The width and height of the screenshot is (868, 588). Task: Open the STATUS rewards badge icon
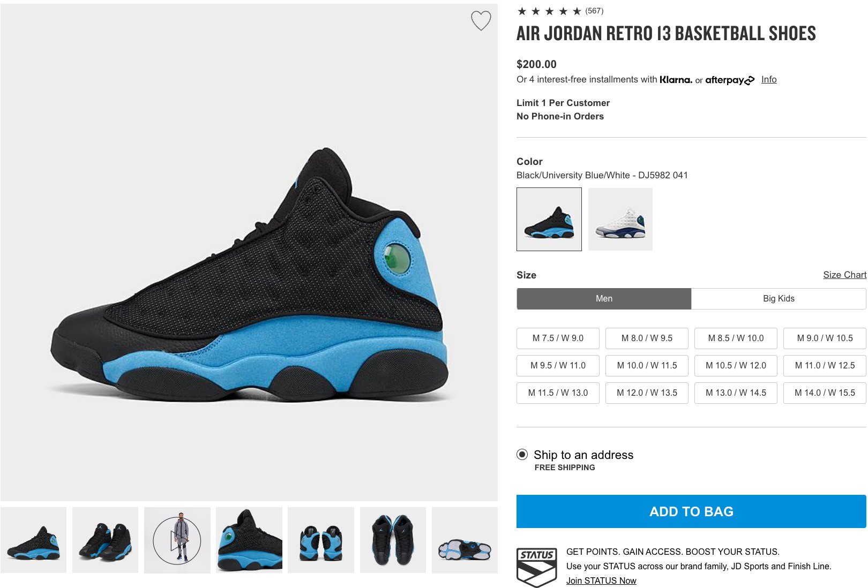coord(536,567)
